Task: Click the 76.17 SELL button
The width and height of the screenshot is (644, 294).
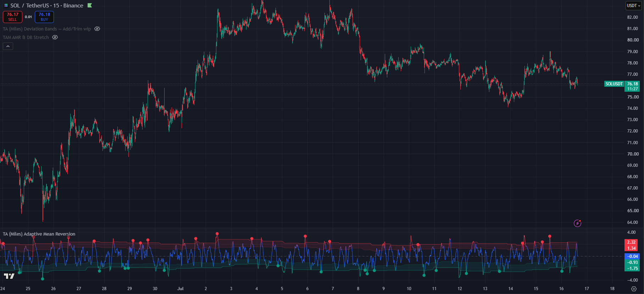Action: point(12,17)
